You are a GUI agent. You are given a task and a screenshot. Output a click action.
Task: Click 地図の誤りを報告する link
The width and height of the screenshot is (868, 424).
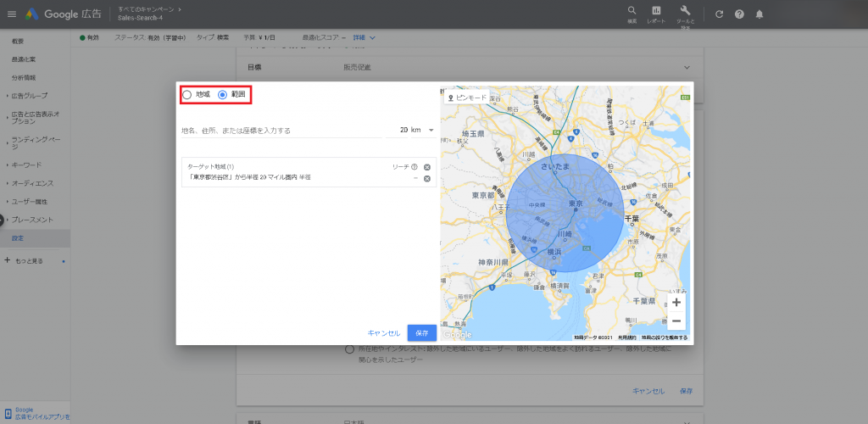tap(665, 338)
